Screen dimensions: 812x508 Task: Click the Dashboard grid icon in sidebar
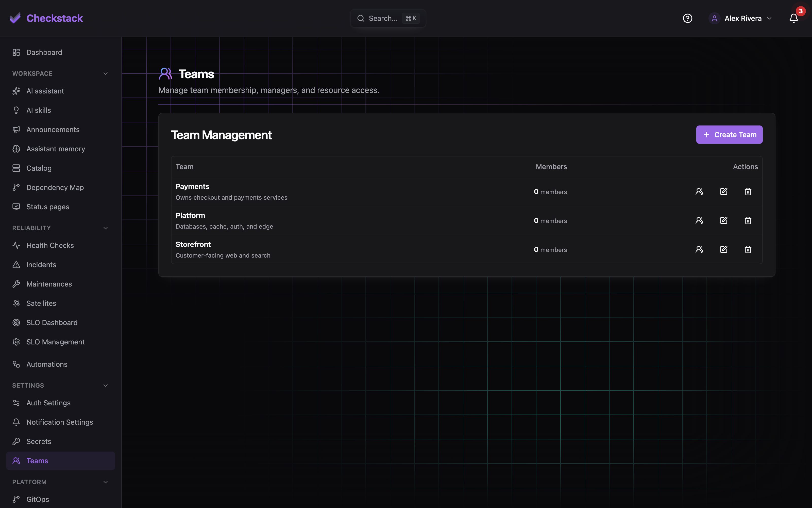point(16,52)
